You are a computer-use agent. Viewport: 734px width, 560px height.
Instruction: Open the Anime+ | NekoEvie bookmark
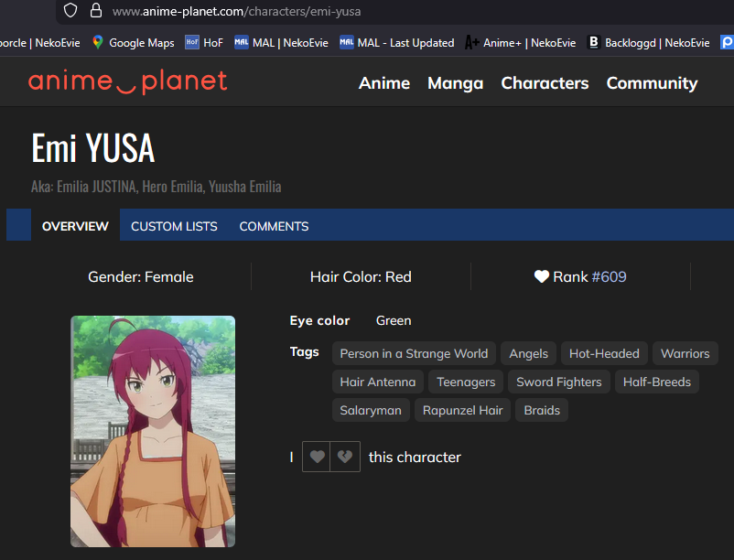click(520, 43)
